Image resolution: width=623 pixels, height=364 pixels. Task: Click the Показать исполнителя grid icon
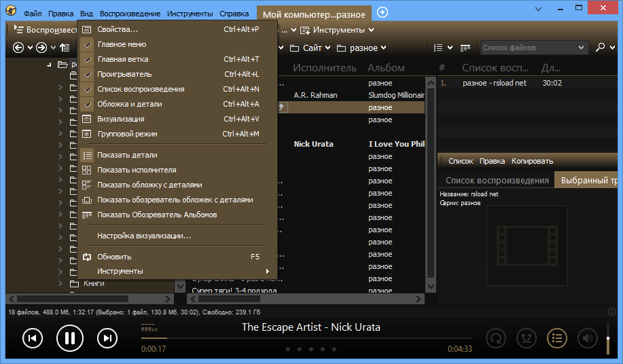pos(86,170)
